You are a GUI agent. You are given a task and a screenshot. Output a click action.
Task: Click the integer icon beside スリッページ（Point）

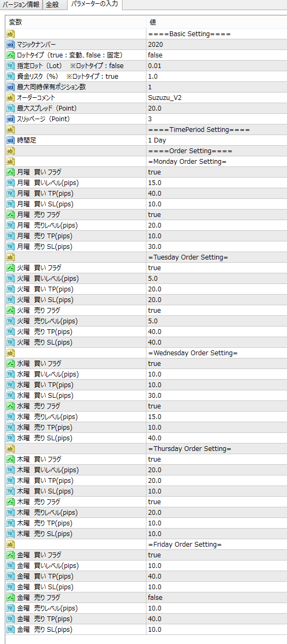pos(11,119)
